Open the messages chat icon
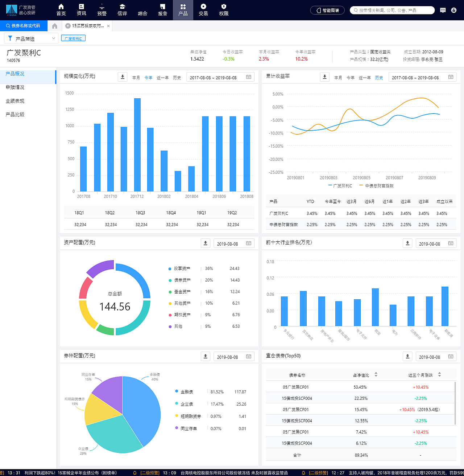The width and height of the screenshot is (464, 476). coord(443,10)
